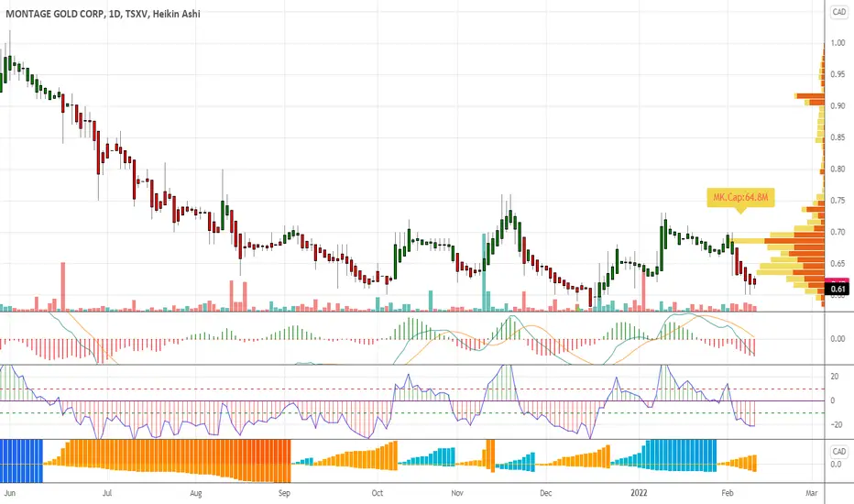854x504 pixels.
Task: Click the 0.90 price axis label
Action: point(838,105)
